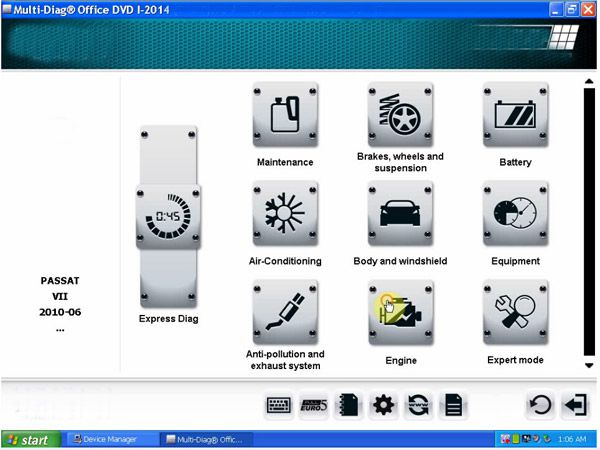Screen dimensions: 600x450
Task: Click the EURO5 toolbar icon
Action: [x=314, y=405]
